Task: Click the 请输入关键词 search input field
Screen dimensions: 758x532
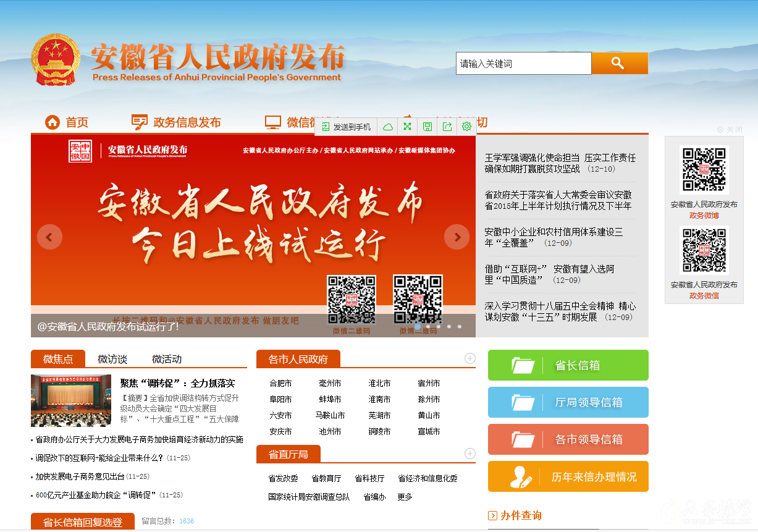Action: (523, 63)
